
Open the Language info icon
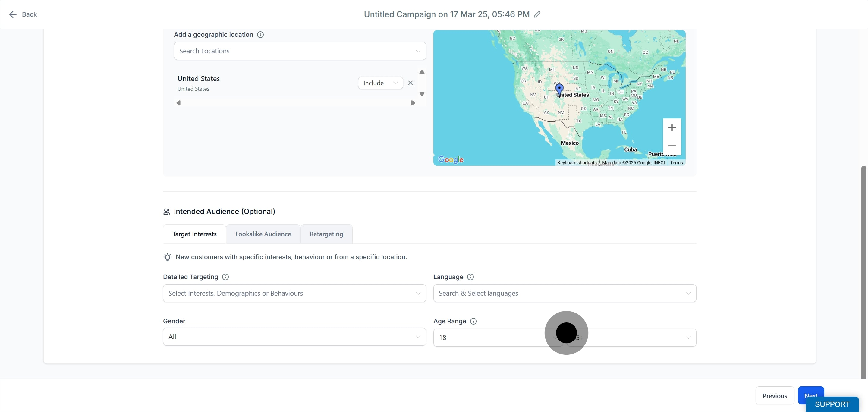(x=470, y=277)
